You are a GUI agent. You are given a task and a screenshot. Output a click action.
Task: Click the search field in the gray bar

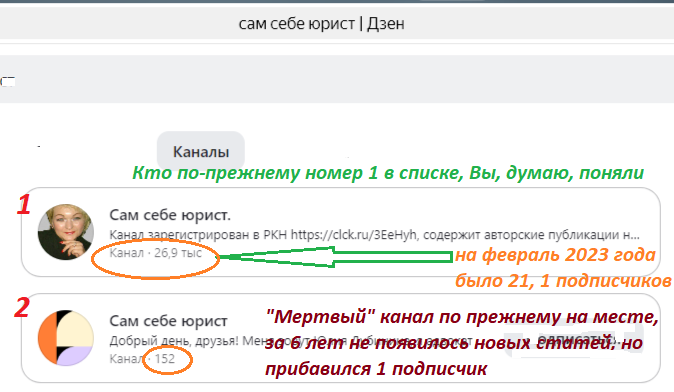(337, 79)
